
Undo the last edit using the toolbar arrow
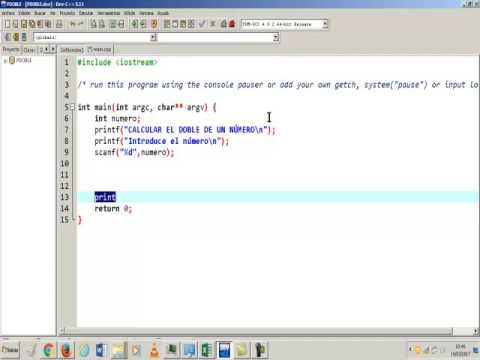[72, 24]
